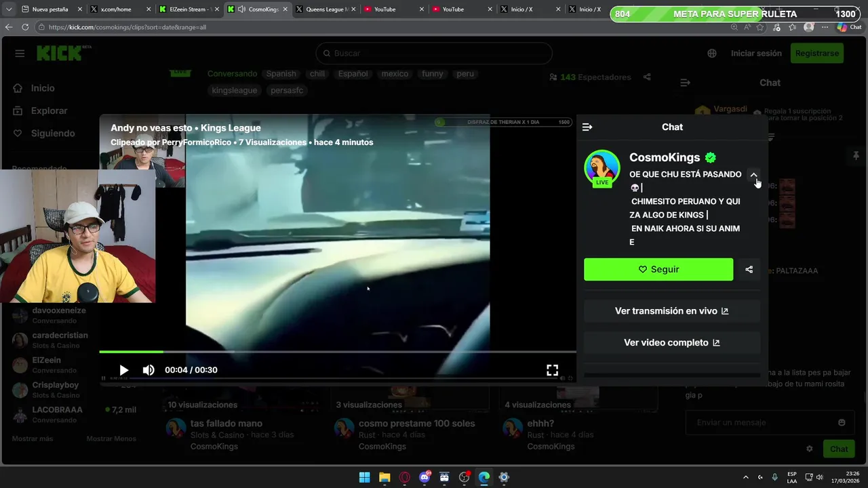Click the address bar URL
This screenshot has height=488, width=868.
click(127, 27)
